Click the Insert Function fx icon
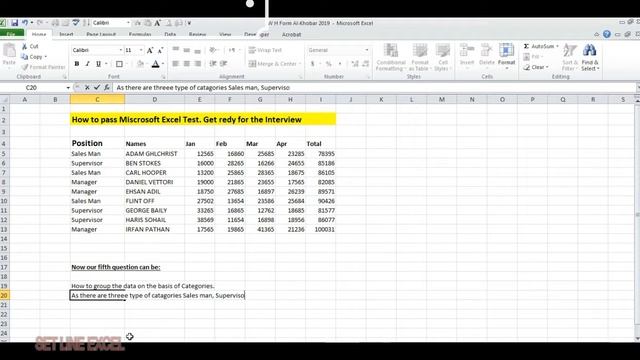640x360 pixels. [x=107, y=87]
